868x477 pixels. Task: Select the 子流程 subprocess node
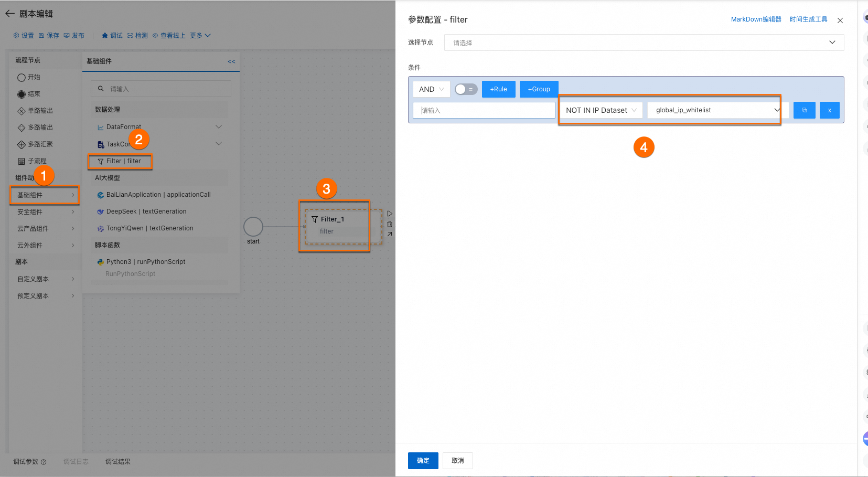tap(32, 161)
